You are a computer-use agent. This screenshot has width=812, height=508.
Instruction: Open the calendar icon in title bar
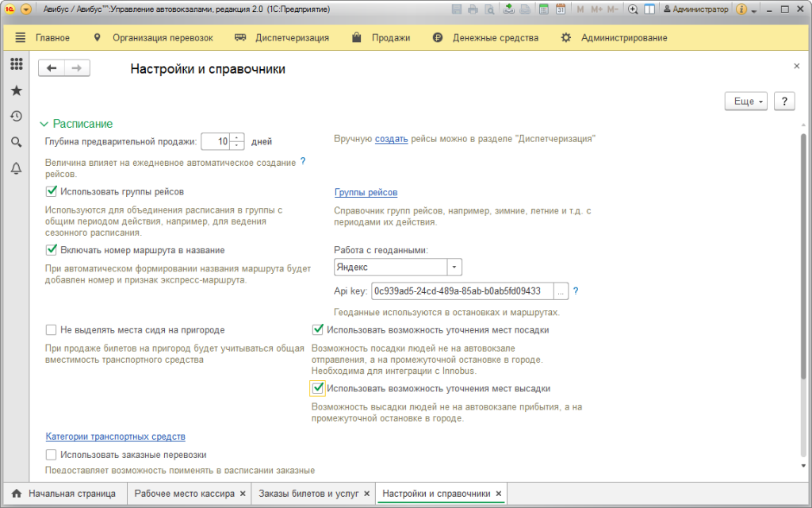pyautogui.click(x=561, y=10)
